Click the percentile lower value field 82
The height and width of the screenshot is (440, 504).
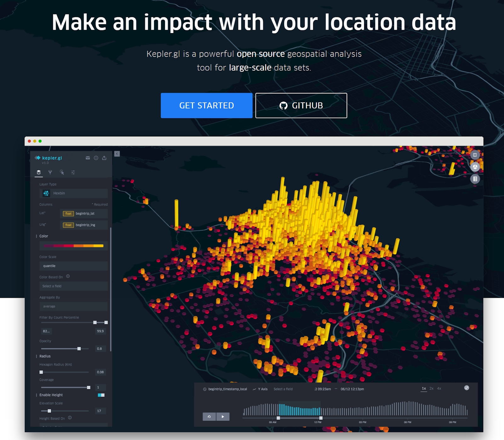pos(47,331)
